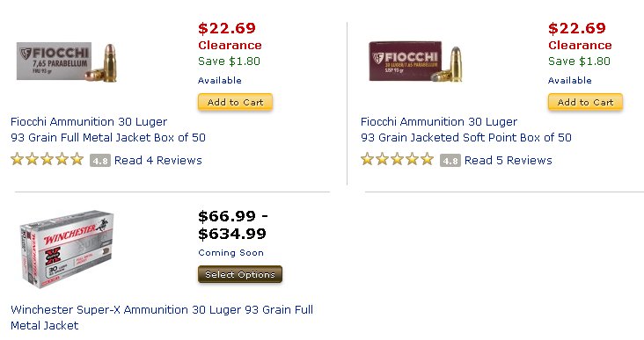Viewport: 644px width, 340px height.
Task: Click Read 5 Reviews link
Action: 508,161
